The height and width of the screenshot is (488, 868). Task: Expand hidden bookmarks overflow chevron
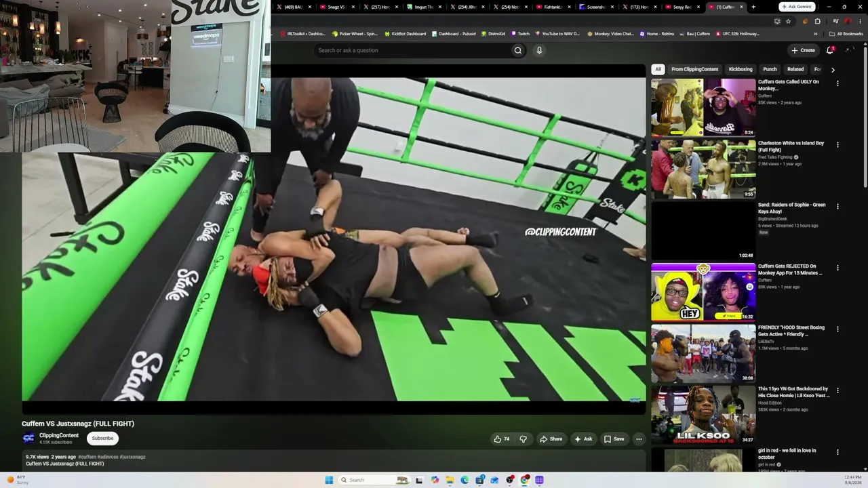(x=816, y=33)
